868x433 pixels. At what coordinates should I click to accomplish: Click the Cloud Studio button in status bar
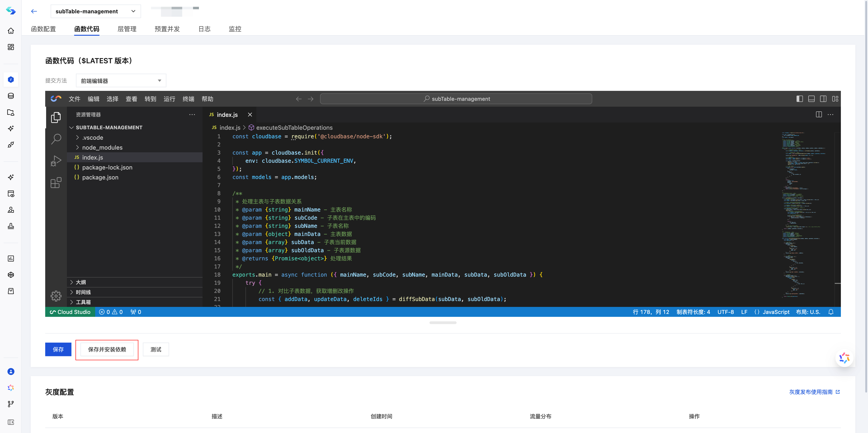[70, 312]
